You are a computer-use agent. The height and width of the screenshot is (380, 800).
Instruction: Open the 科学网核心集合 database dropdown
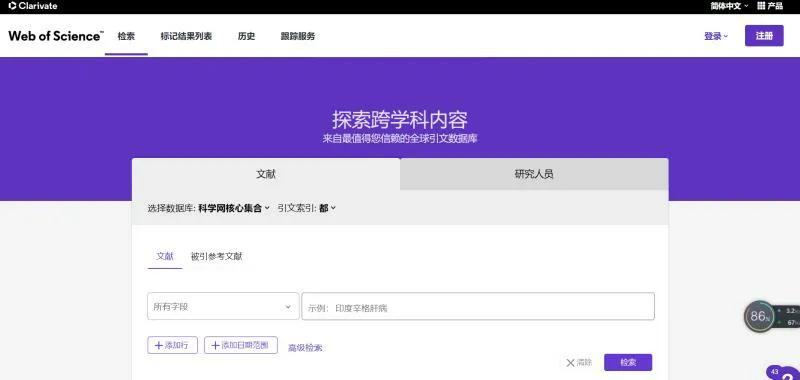pyautogui.click(x=234, y=208)
